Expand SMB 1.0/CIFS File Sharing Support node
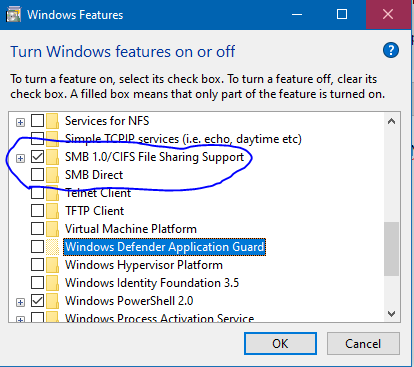 (x=20, y=158)
